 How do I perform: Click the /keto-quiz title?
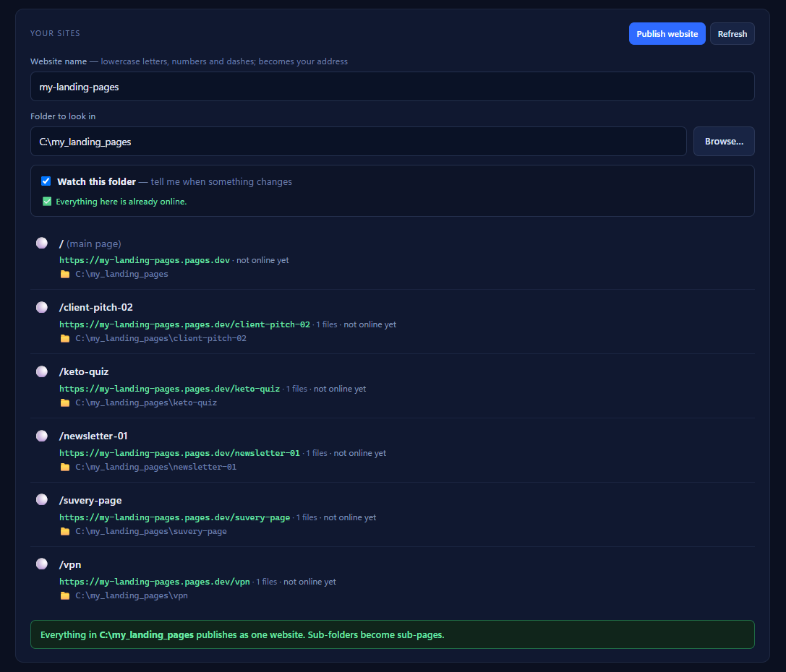(84, 371)
